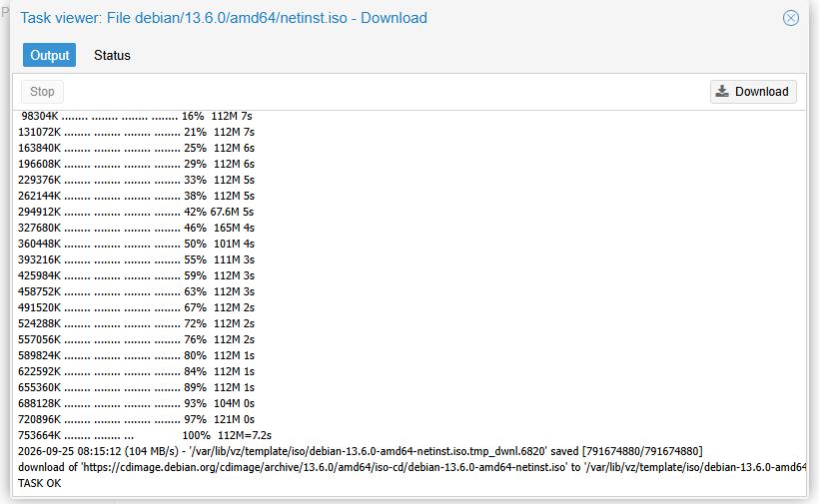Image resolution: width=819 pixels, height=504 pixels.
Task: Click the Stop button
Action: (x=42, y=92)
